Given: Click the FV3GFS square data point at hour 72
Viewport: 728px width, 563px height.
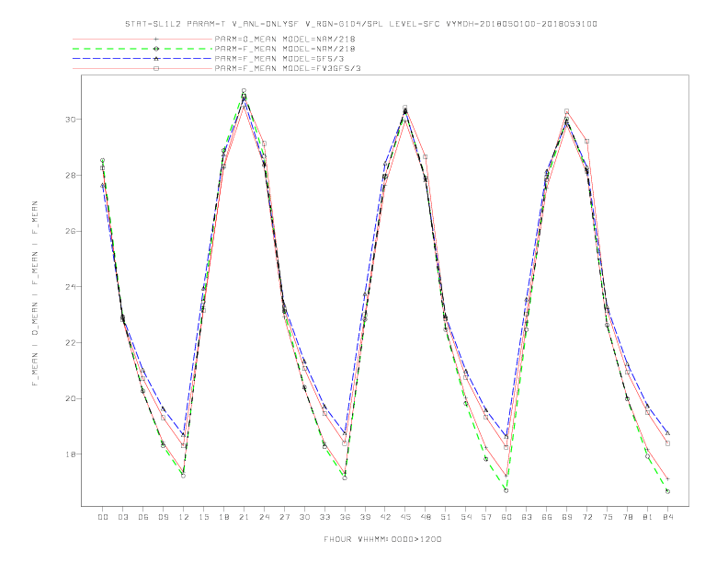Looking at the screenshot, I should [x=586, y=142].
